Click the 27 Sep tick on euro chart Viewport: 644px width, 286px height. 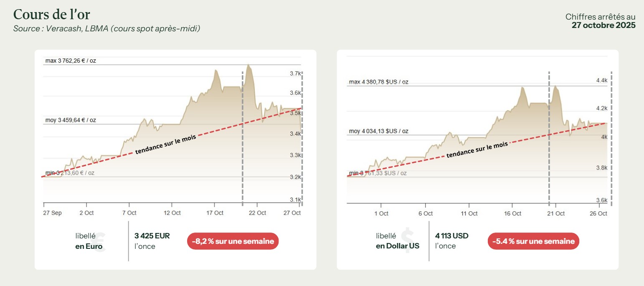[52, 213]
